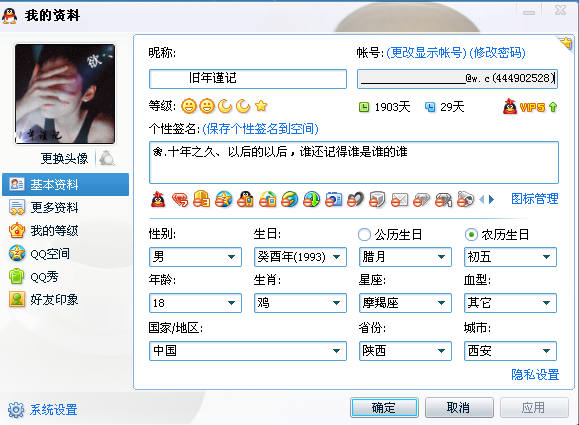Click the green upgrade arrow beside VIP5
579x425 pixels.
coord(553,107)
